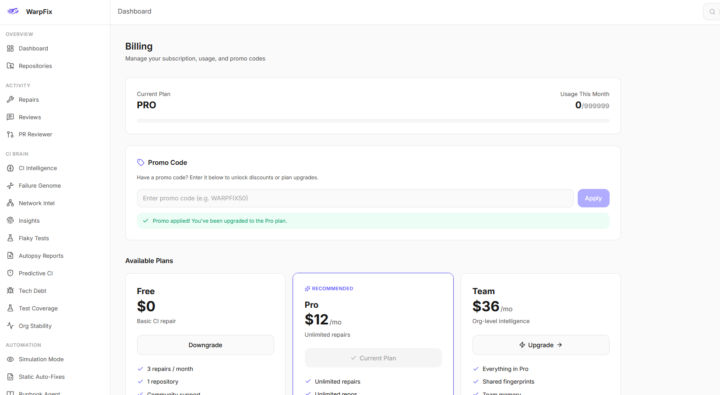The image size is (720, 395).
Task: Go to Flaky Tests
Action: [x=34, y=238]
